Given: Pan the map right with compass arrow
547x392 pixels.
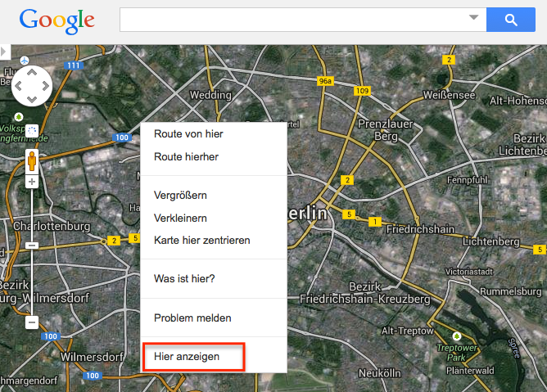Looking at the screenshot, I should pos(45,85).
